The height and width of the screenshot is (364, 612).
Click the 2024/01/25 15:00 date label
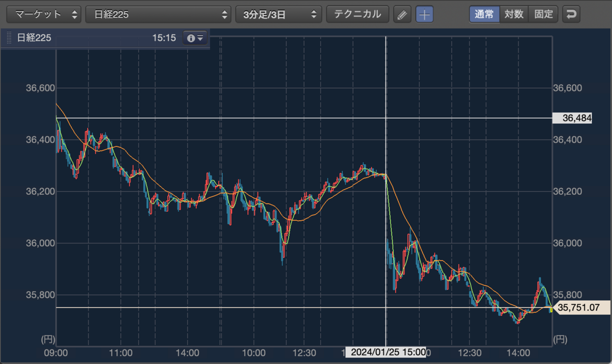[x=386, y=352]
